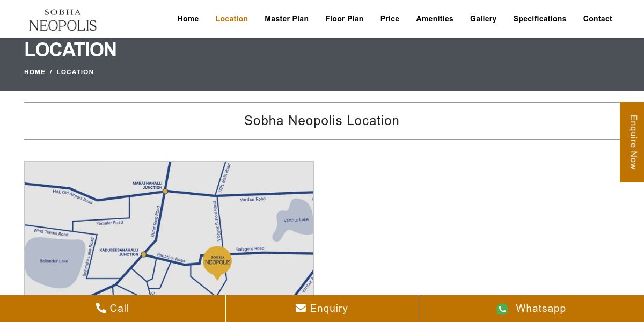Click the Call button in the bottom bar
Screen dimensions: 644x322
tap(113, 309)
